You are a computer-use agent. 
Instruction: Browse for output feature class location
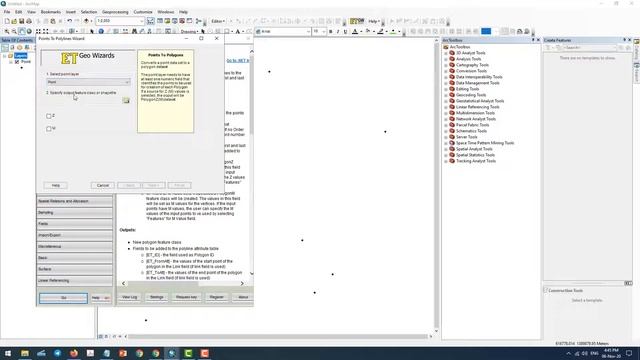click(x=126, y=100)
